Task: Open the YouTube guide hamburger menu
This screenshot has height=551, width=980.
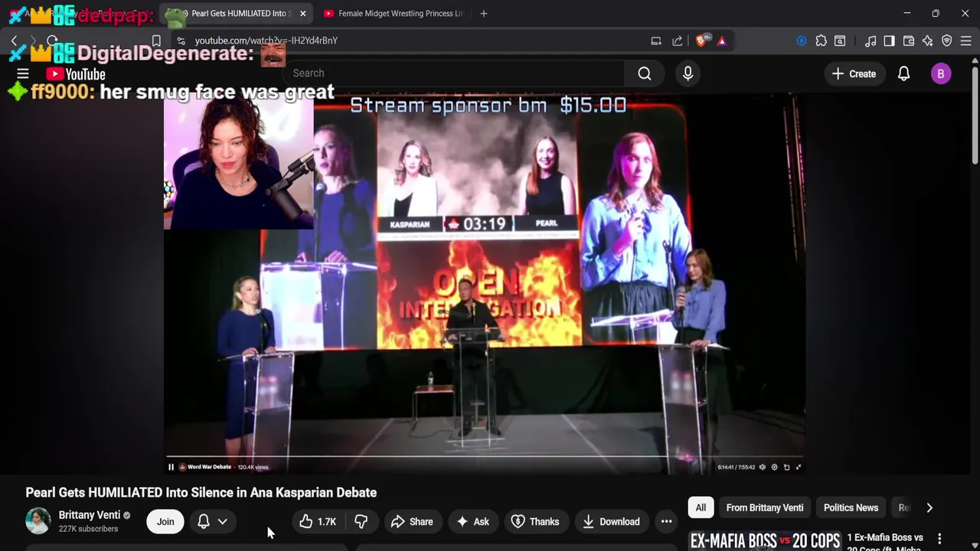Action: (23, 73)
